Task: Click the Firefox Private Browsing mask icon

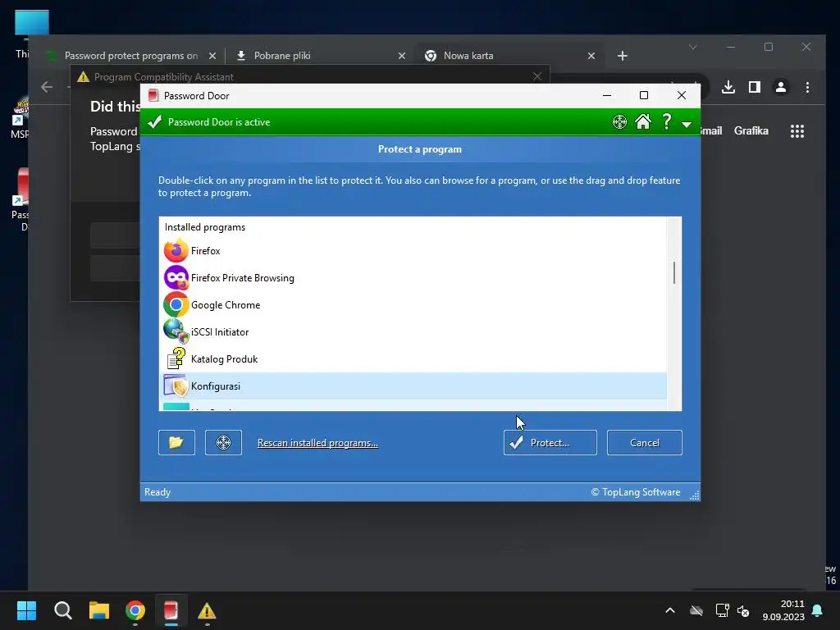Action: point(176,278)
